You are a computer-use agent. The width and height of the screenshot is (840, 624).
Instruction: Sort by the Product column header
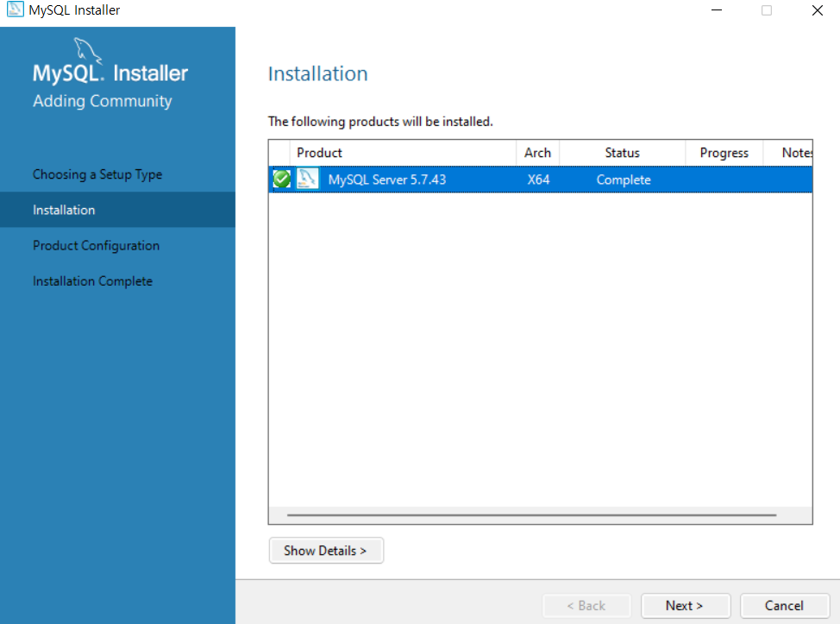pyautogui.click(x=403, y=153)
